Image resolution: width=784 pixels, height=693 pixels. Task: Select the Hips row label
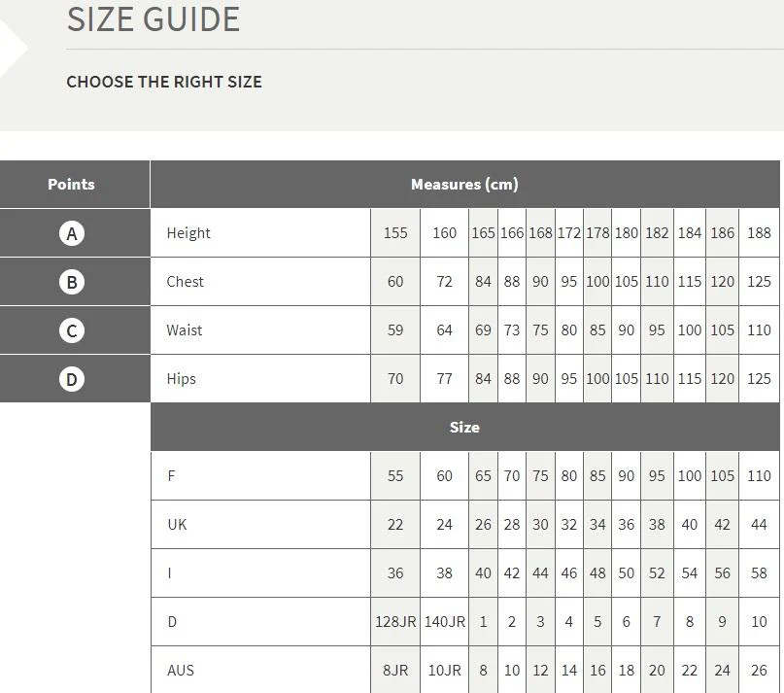click(x=181, y=379)
